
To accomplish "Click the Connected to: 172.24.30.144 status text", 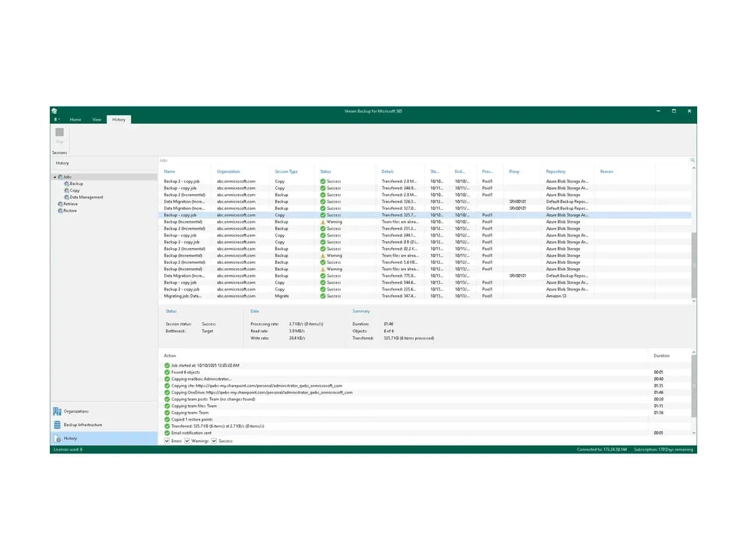I will pyautogui.click(x=603, y=449).
